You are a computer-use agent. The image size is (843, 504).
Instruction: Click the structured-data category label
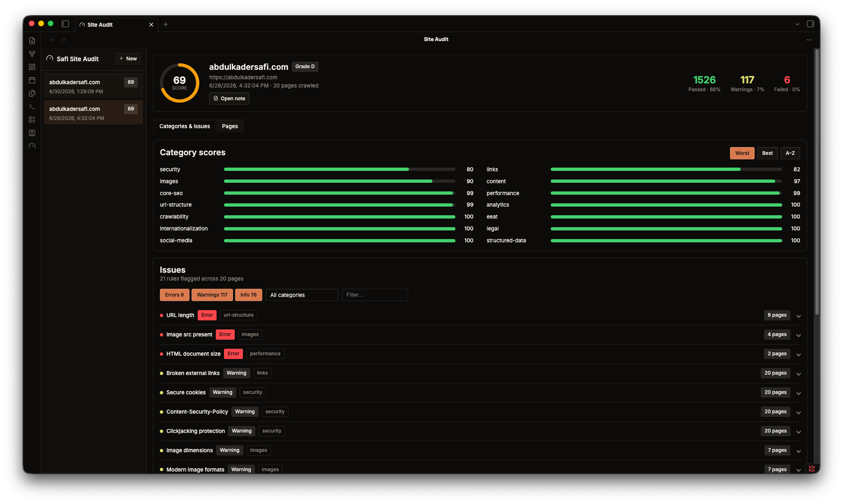[506, 240]
